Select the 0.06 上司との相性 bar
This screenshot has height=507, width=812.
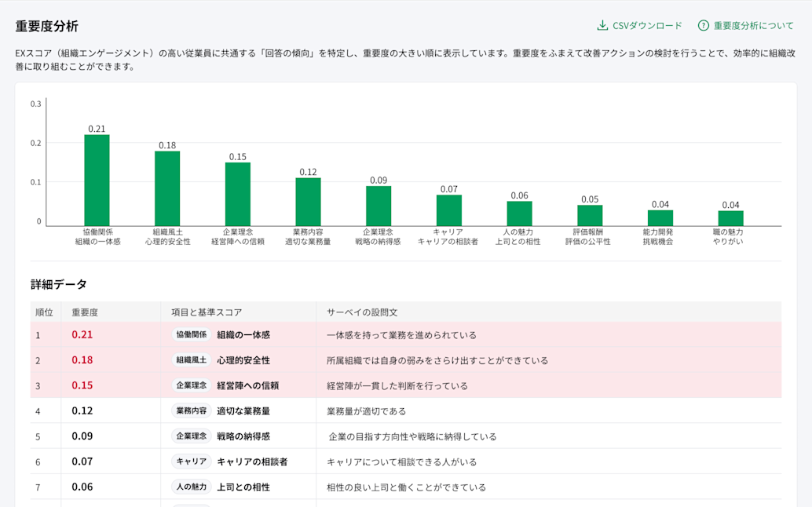[x=519, y=213]
